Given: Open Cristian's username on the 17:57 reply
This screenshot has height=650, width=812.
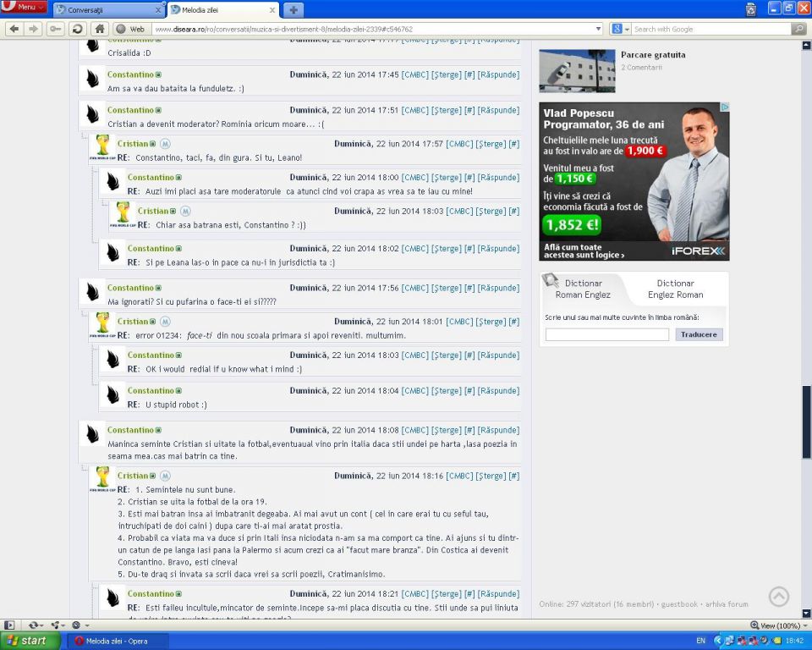Looking at the screenshot, I should (133, 144).
